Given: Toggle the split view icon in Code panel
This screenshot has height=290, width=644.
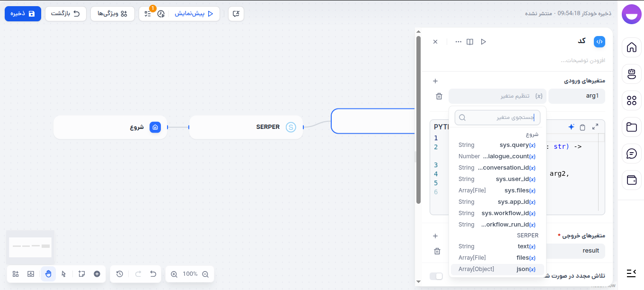Looking at the screenshot, I should pos(470,42).
